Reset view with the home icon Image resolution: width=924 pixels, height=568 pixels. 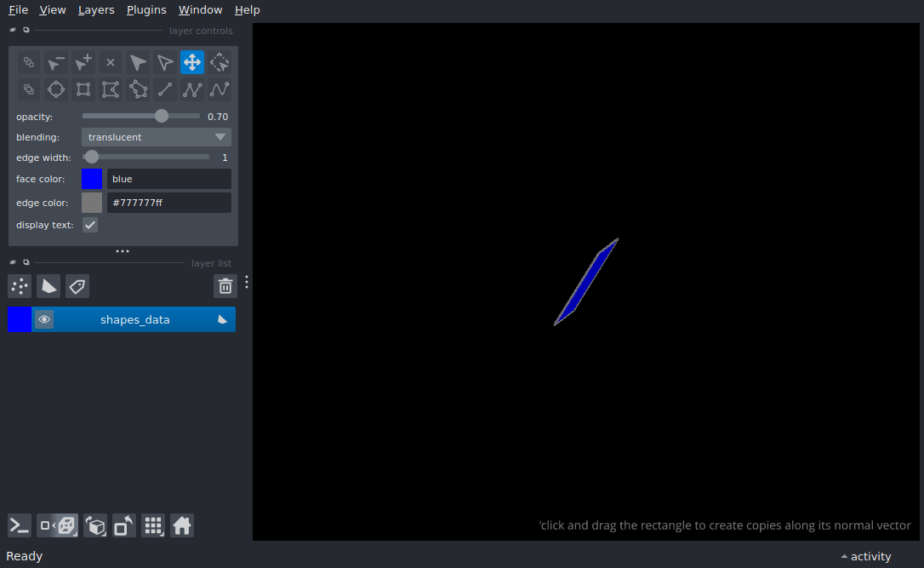pyautogui.click(x=182, y=525)
